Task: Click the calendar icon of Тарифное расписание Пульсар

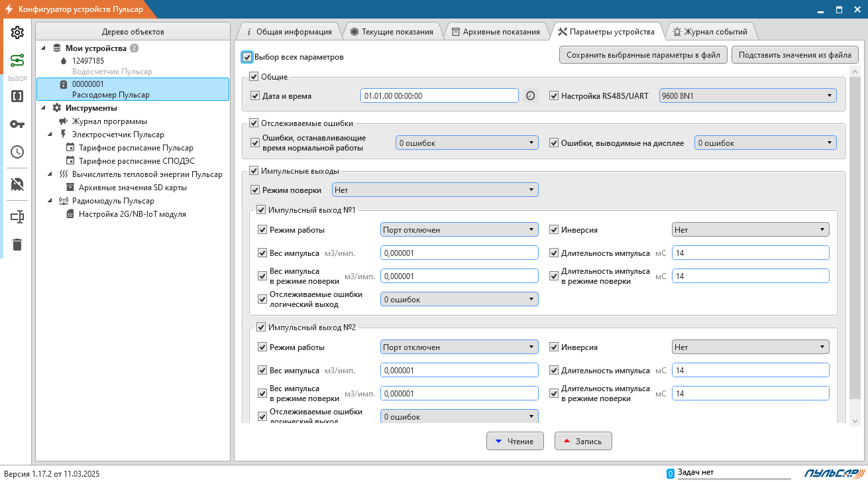Action: [70, 148]
